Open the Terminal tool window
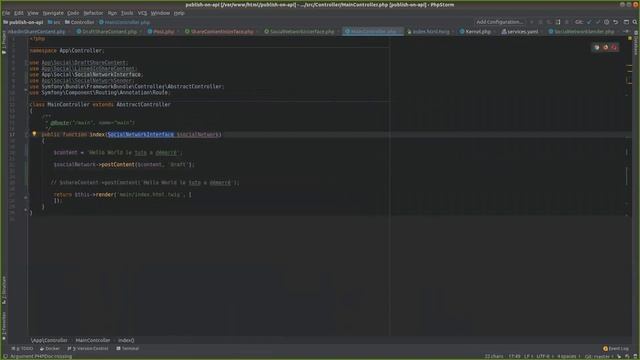This screenshot has height=360, width=640. click(x=127, y=349)
